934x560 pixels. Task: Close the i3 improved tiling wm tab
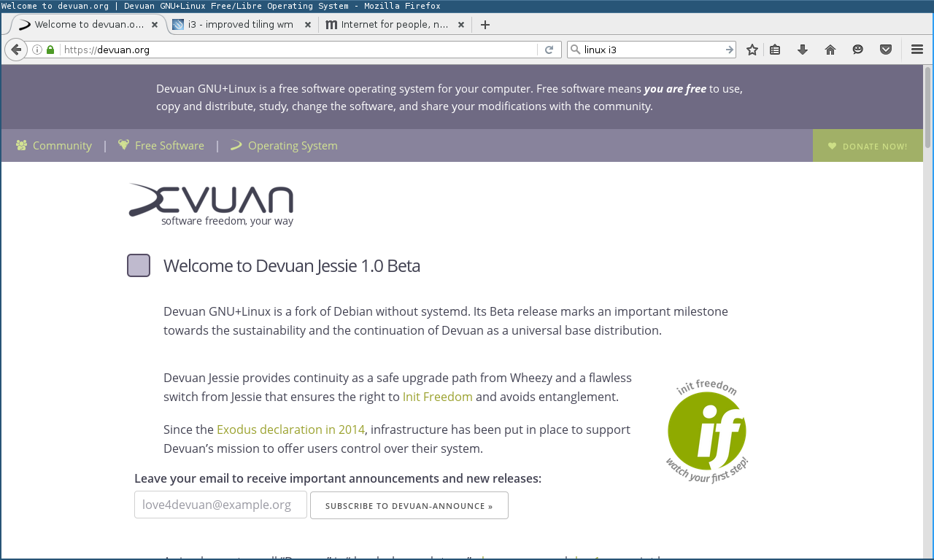(307, 25)
